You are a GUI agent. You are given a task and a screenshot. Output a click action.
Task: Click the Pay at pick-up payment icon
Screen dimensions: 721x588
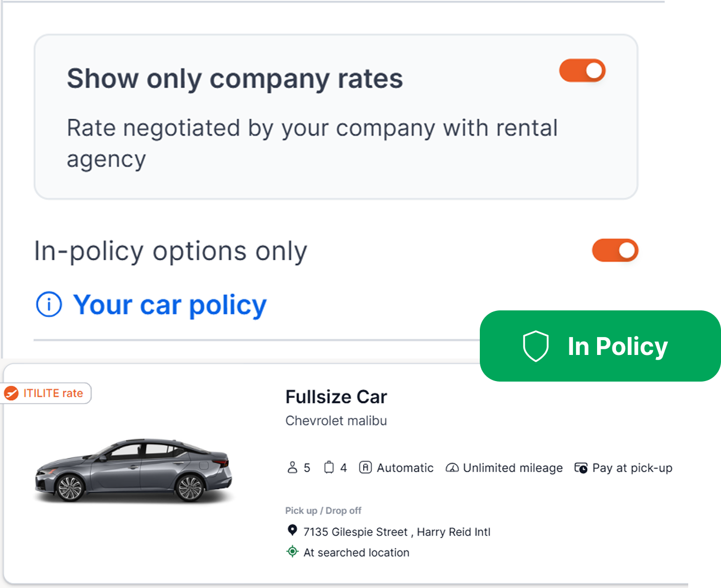pos(581,468)
